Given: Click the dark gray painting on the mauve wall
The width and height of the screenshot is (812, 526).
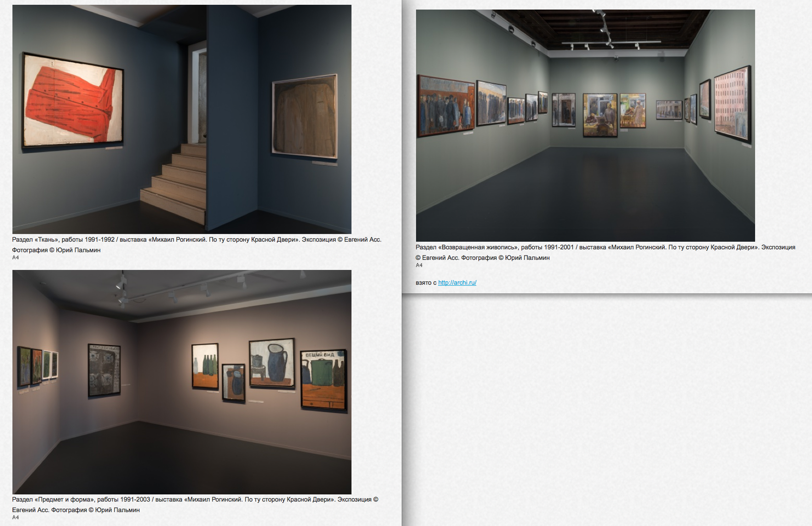Looking at the screenshot, I should 104,370.
